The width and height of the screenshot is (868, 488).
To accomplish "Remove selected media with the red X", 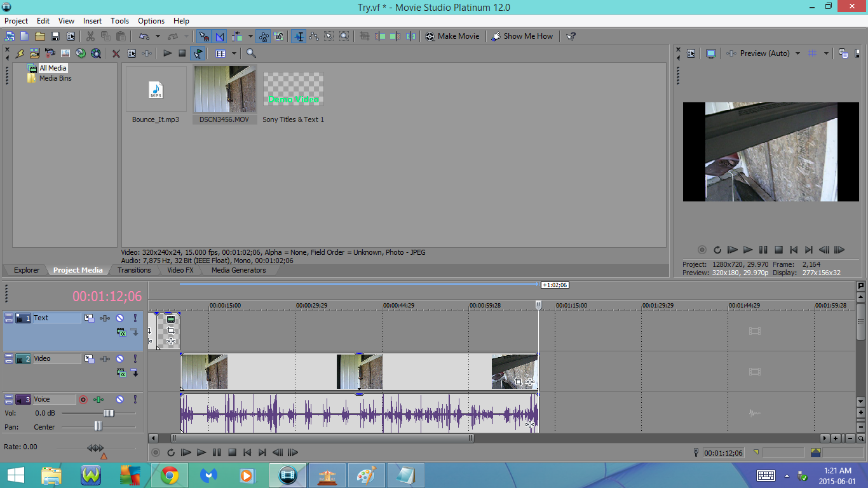I will [116, 53].
